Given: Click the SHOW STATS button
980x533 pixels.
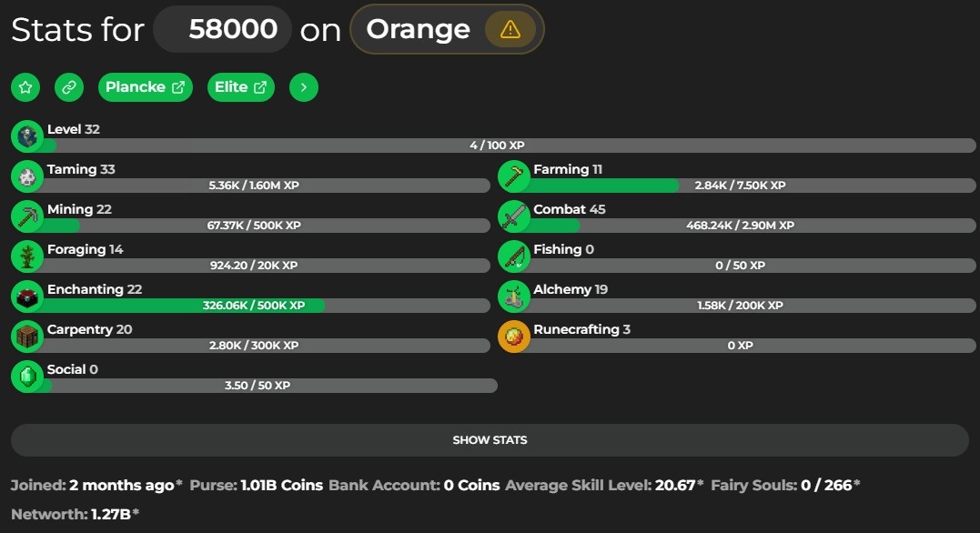Looking at the screenshot, I should (x=490, y=440).
